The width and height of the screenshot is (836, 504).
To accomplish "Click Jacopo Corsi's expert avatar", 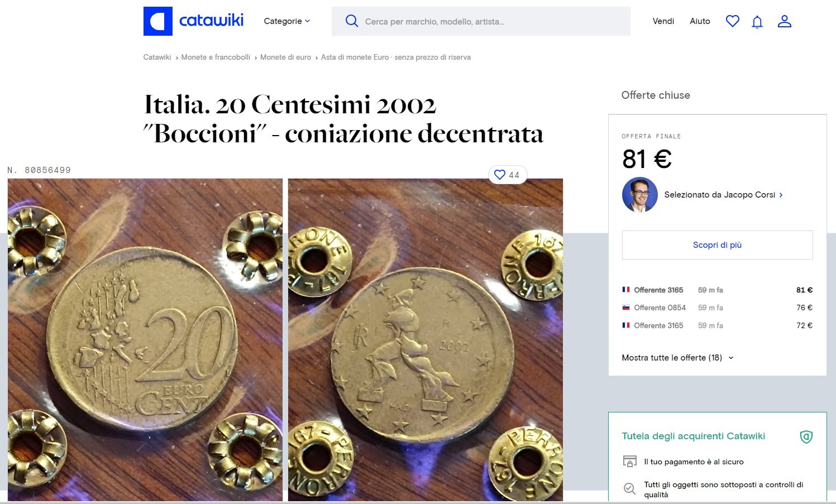I will [639, 195].
